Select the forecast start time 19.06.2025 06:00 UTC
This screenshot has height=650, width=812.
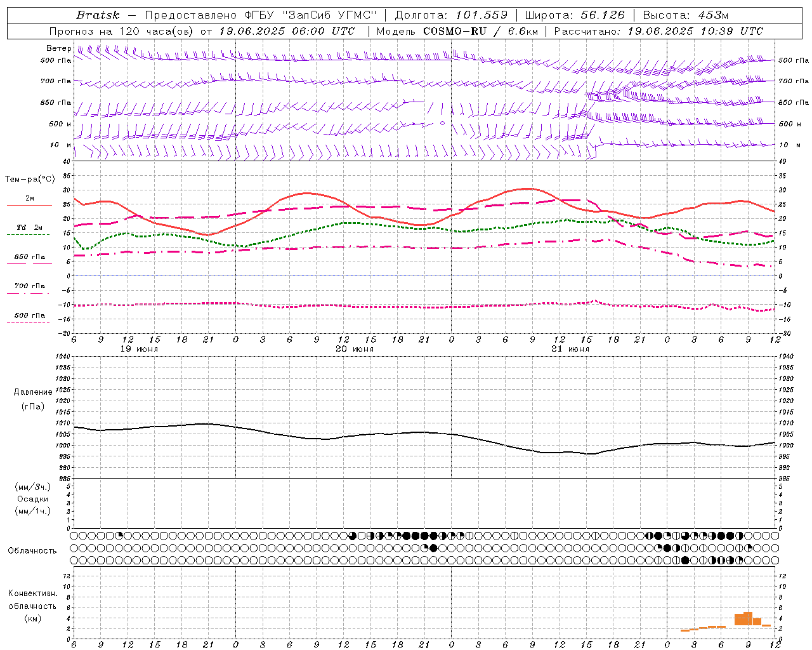coord(287,31)
